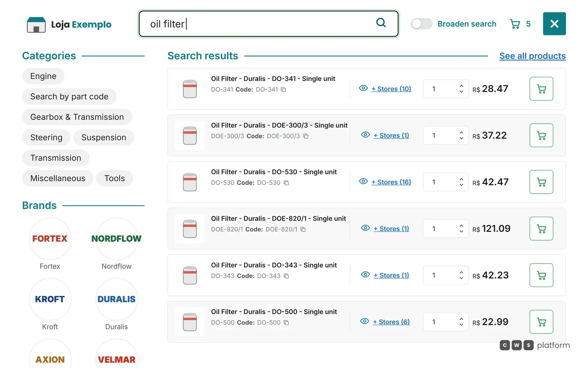This screenshot has width=588, height=368.
Task: Close the search overlay
Action: point(555,24)
